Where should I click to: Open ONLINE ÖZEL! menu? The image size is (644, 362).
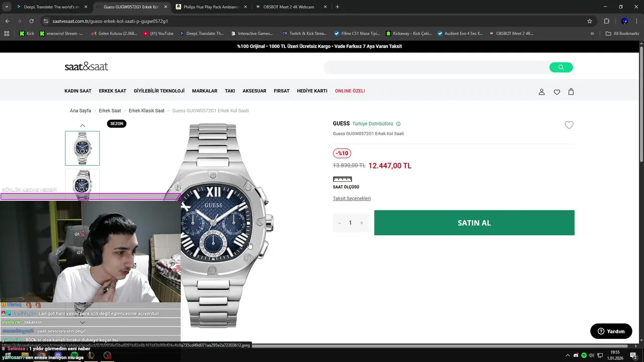pos(350,91)
